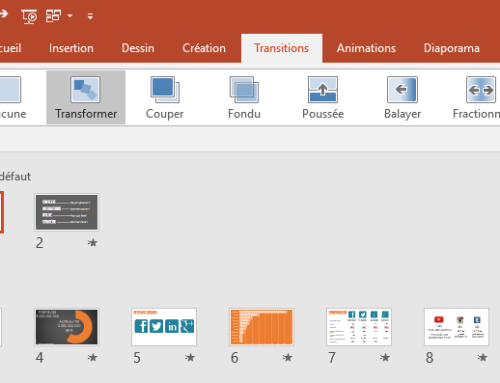Click slide number 4 label

[x=39, y=358]
